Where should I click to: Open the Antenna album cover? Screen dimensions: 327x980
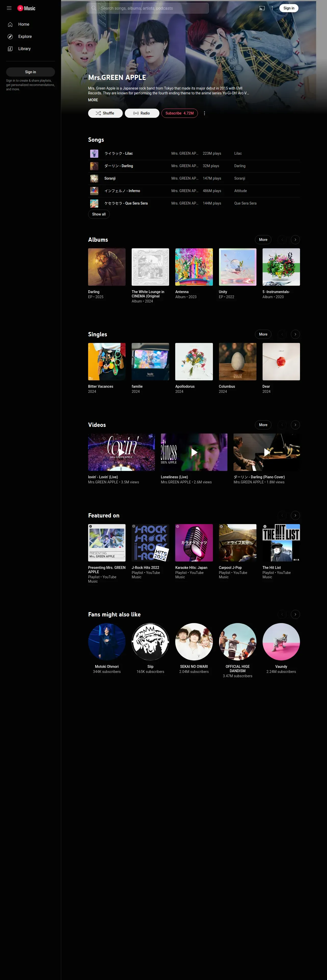point(194,267)
